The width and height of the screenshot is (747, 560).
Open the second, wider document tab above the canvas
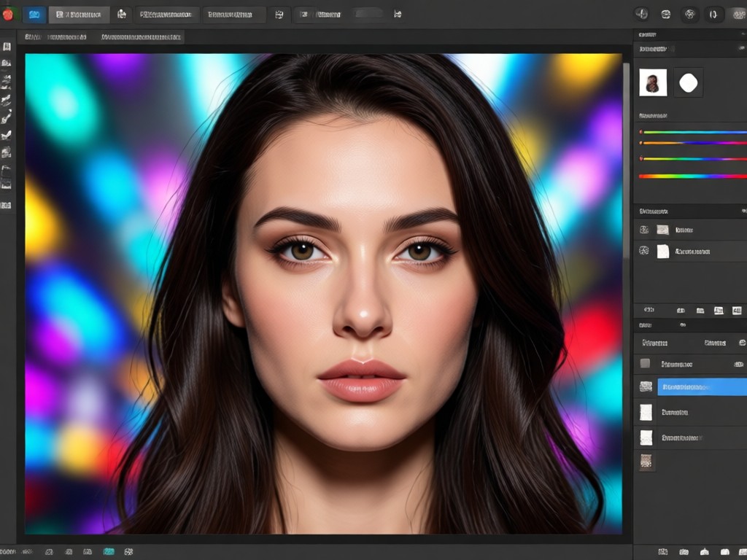coord(141,36)
